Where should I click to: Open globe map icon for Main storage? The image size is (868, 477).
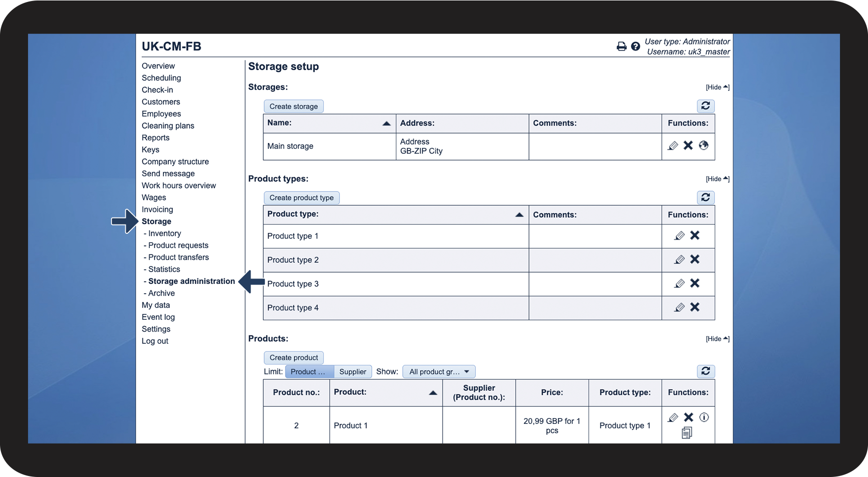[703, 145]
